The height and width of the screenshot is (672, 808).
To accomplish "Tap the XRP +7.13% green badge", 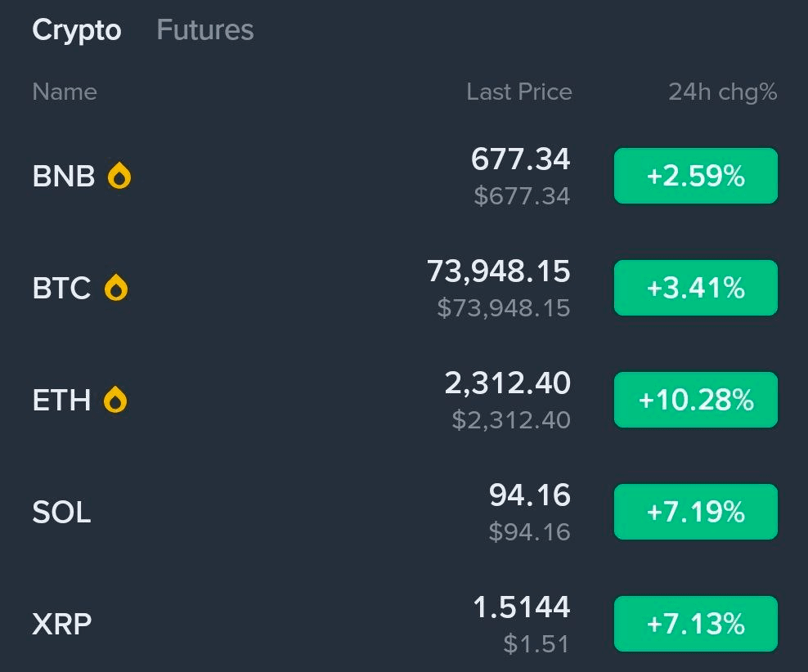I will tap(695, 624).
